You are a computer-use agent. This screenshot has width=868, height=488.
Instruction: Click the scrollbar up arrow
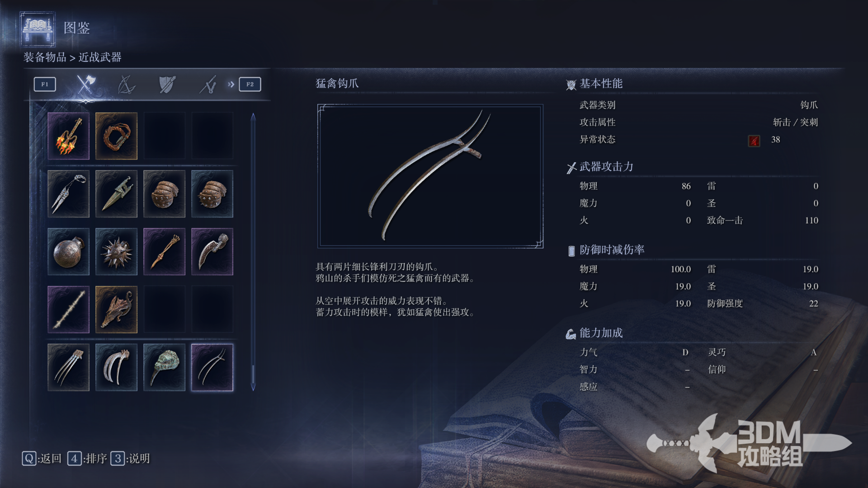pos(253,117)
